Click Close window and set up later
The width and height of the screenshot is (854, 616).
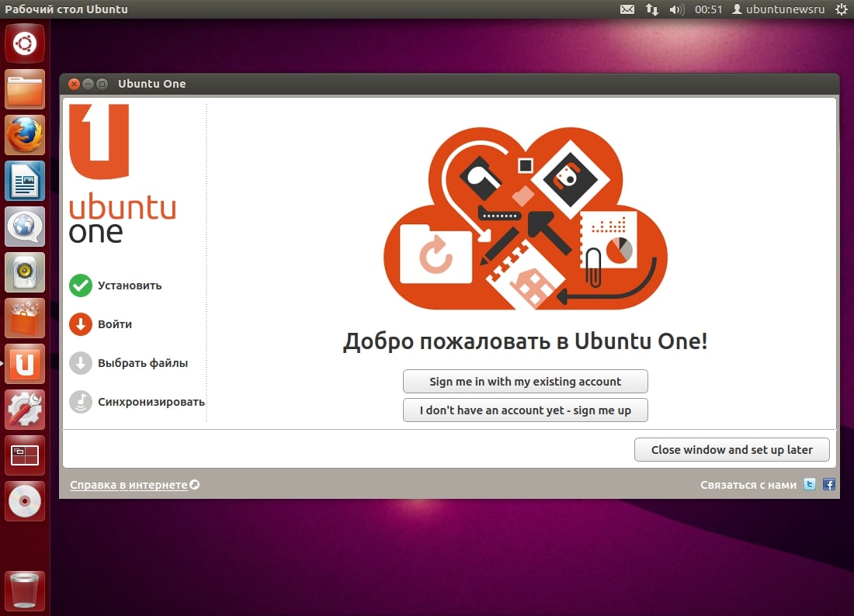point(731,449)
